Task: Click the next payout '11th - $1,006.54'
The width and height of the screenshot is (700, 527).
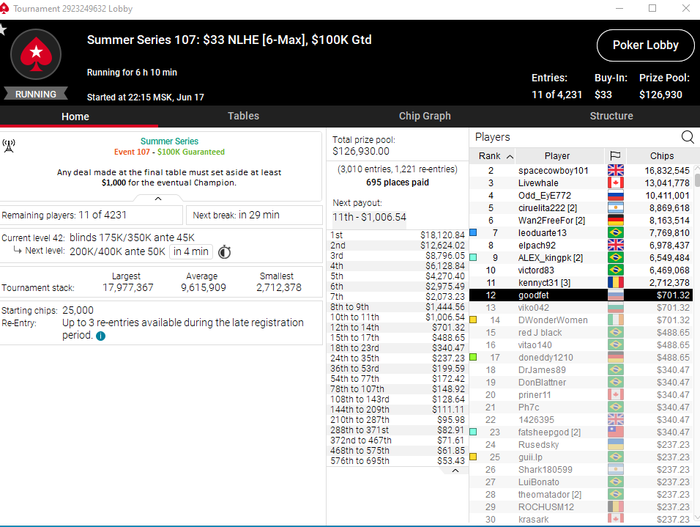Action: tap(369, 217)
